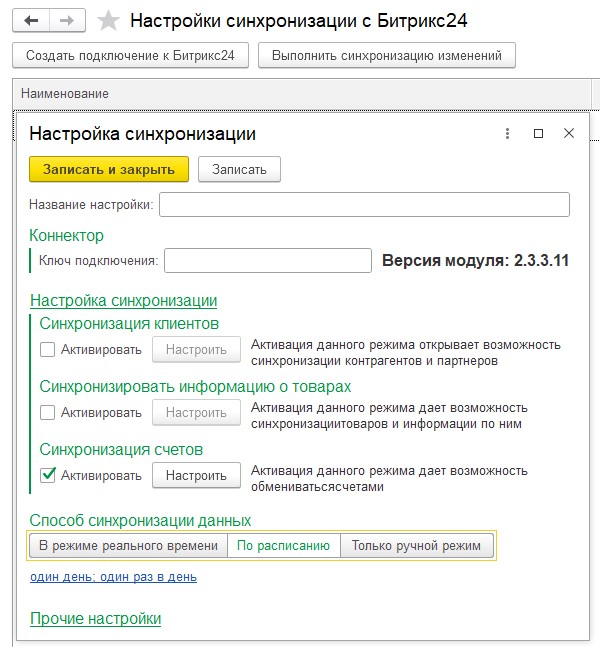Select В режиме реального времени mode

pos(128,546)
